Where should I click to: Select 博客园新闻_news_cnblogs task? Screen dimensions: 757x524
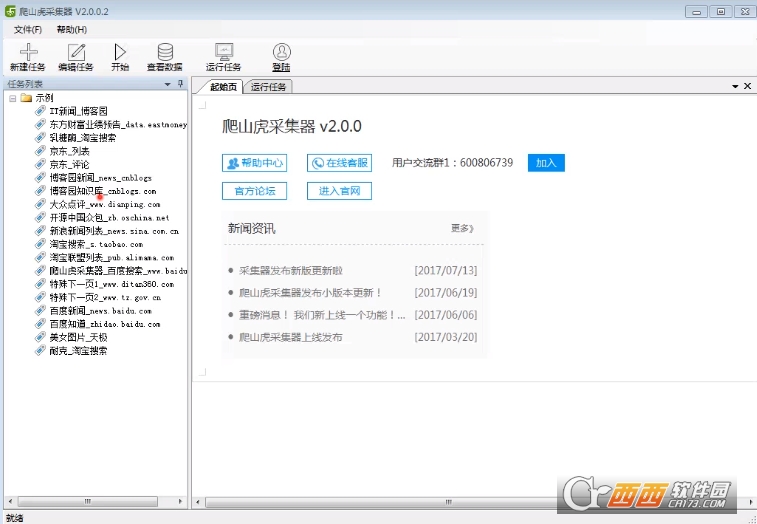100,178
